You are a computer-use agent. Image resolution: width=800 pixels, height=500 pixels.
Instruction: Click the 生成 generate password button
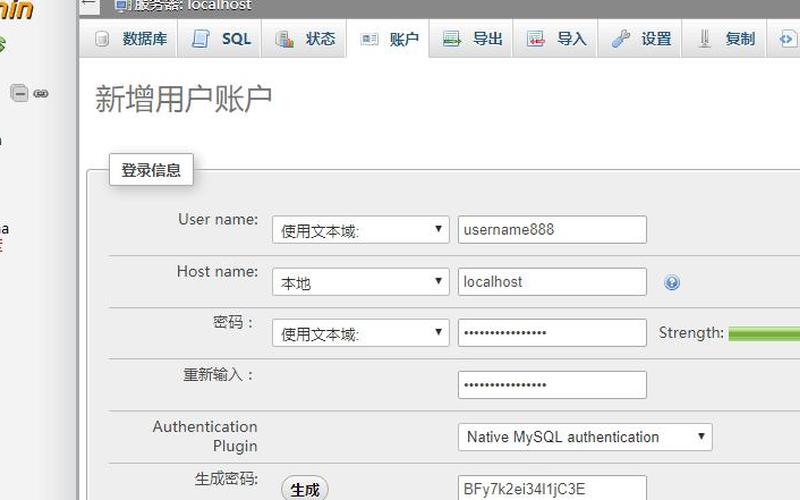pyautogui.click(x=305, y=489)
